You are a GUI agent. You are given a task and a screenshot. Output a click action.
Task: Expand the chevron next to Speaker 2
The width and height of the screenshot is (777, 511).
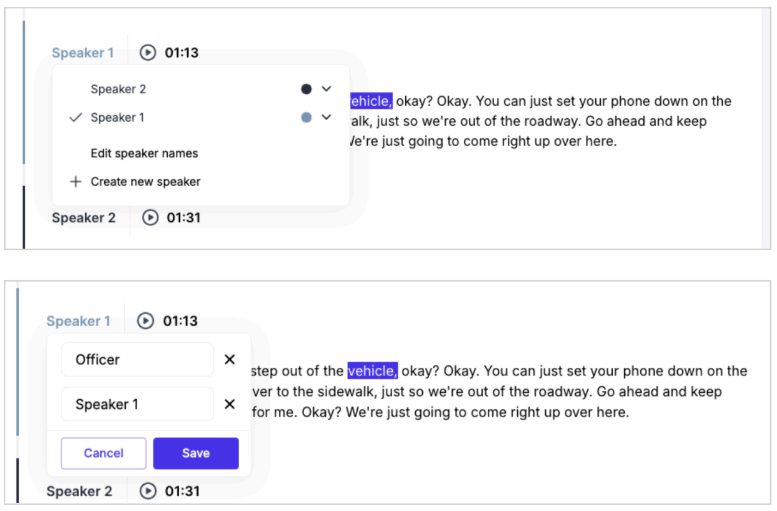point(326,89)
